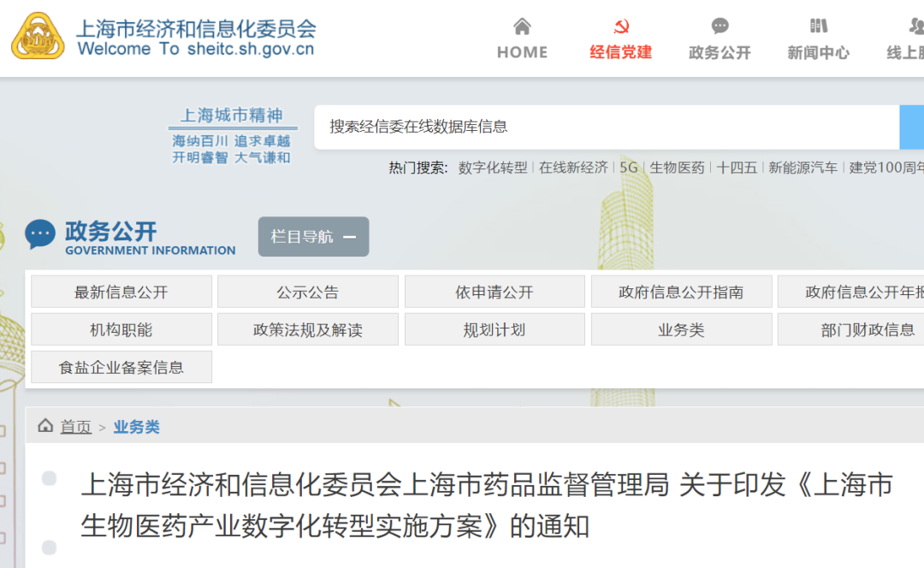The width and height of the screenshot is (924, 568).
Task: Select the HOME house icon
Action: 521,27
